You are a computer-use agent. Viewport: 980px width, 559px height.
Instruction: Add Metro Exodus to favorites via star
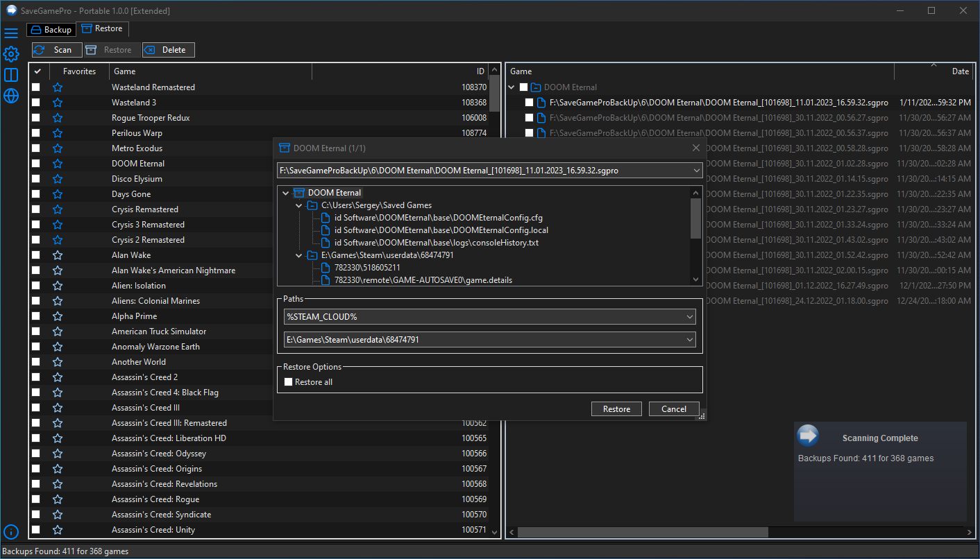tap(58, 148)
